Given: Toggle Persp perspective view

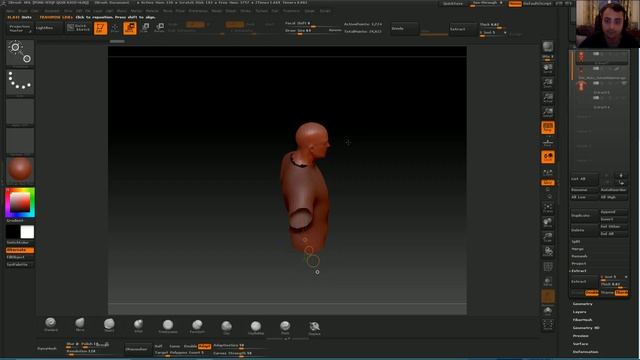Looking at the screenshot, I should 548,127.
